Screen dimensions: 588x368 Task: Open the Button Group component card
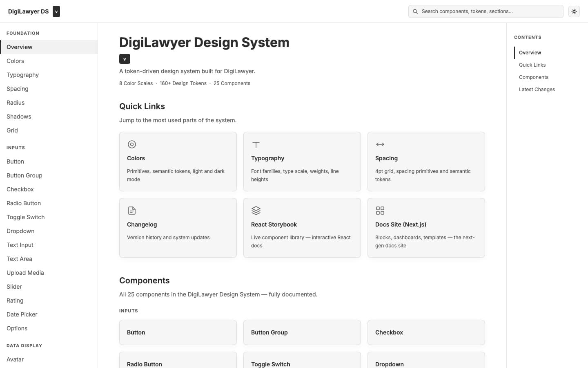[302, 332]
